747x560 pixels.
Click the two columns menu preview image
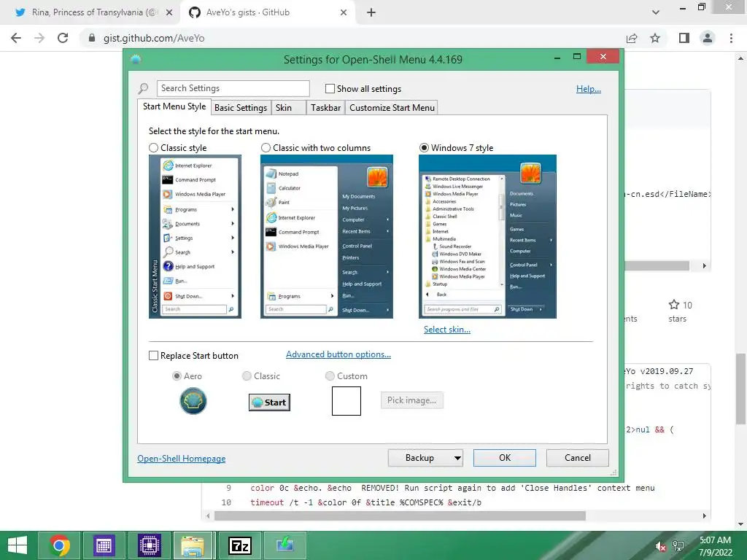click(x=327, y=237)
